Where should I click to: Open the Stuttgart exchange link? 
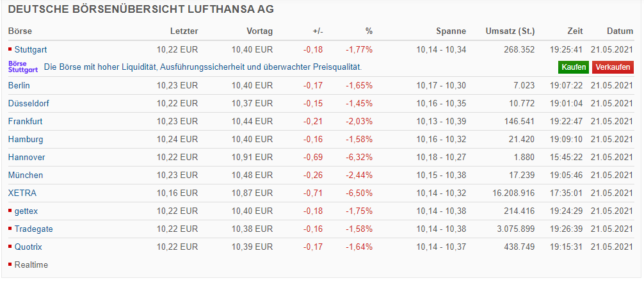click(x=31, y=49)
